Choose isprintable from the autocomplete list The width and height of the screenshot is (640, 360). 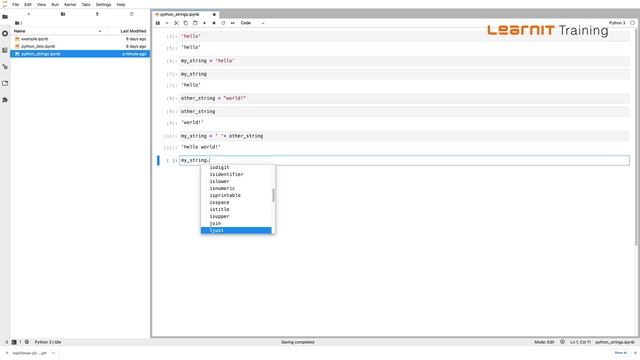(x=236, y=196)
